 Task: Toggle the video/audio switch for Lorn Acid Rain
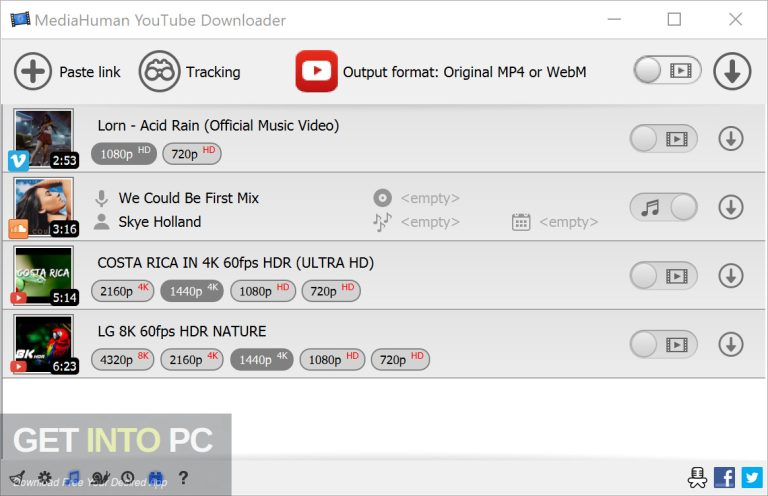664,139
